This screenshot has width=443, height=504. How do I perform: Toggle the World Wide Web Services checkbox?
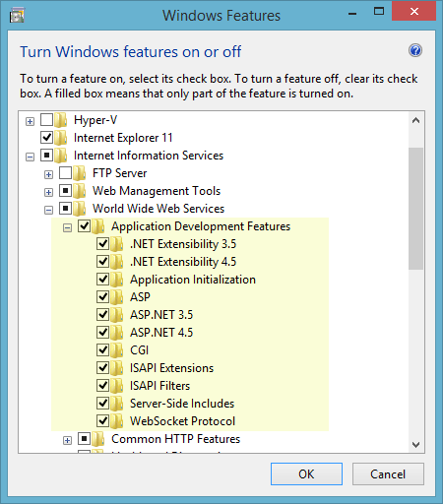[65, 208]
